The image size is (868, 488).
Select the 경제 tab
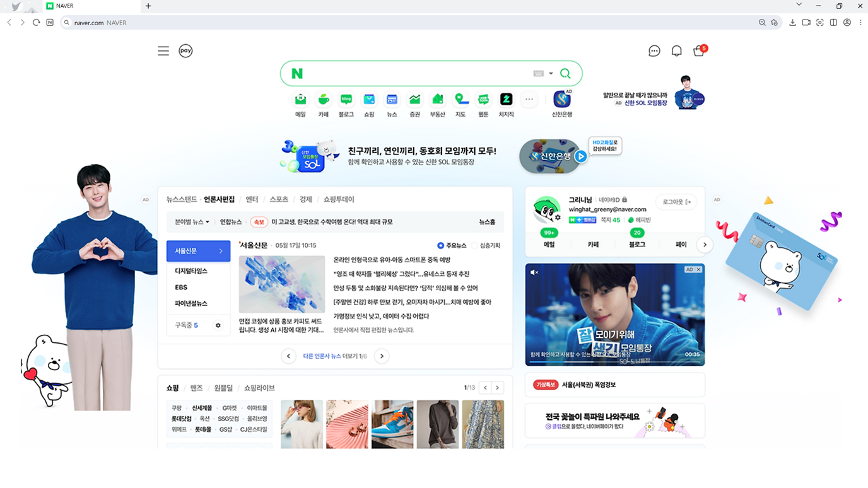306,199
